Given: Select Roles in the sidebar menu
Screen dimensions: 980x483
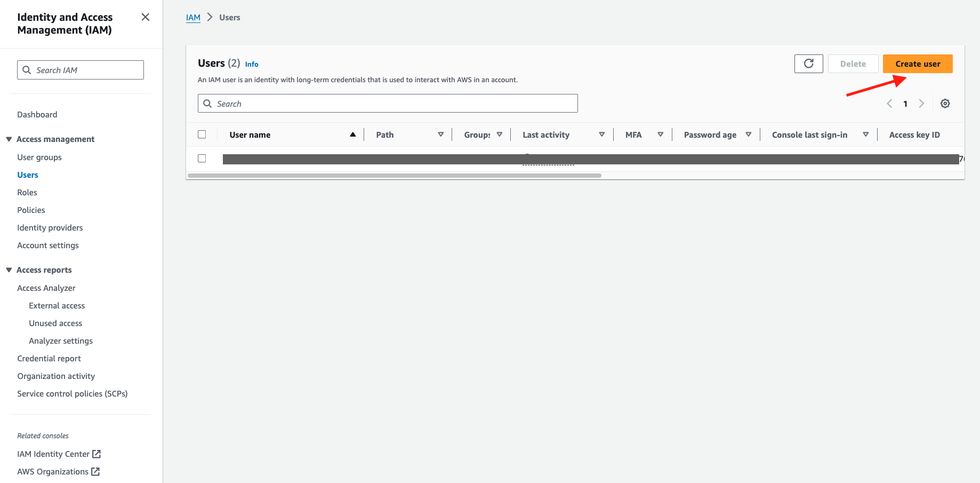Looking at the screenshot, I should [x=27, y=192].
